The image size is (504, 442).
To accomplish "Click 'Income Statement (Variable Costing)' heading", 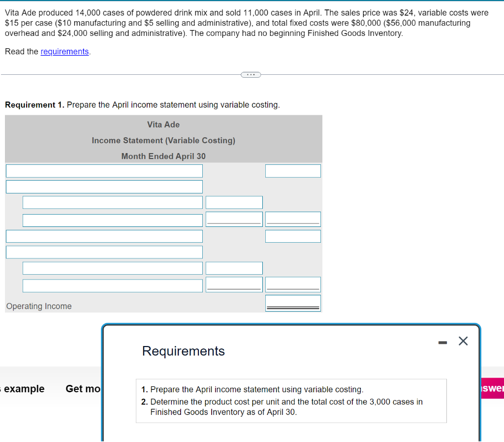I will tap(163, 140).
